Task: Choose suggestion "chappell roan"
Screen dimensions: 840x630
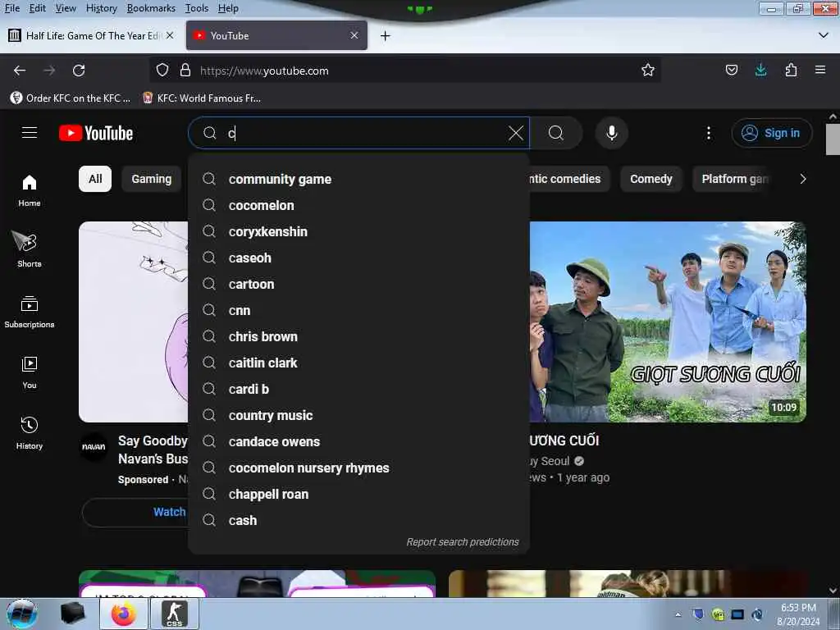Action: (358, 494)
